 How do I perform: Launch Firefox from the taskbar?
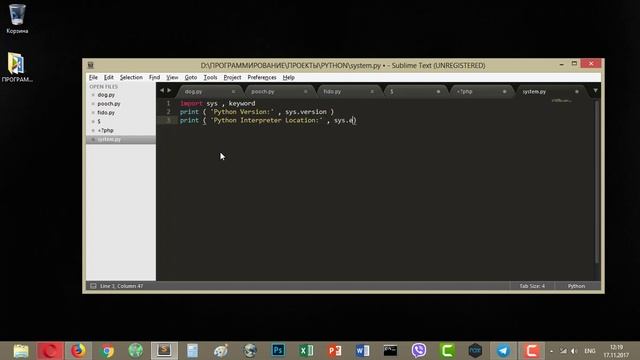pyautogui.click(x=78, y=351)
